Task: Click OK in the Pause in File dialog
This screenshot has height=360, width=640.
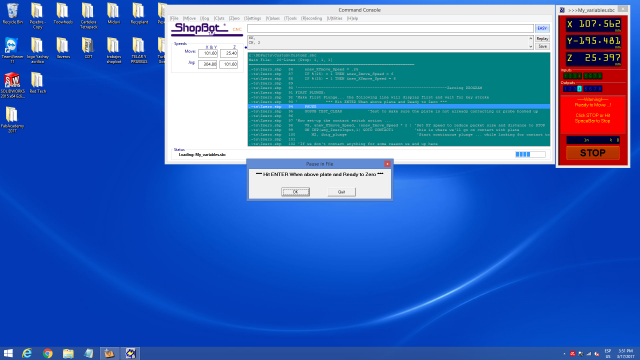Action: tap(295, 192)
